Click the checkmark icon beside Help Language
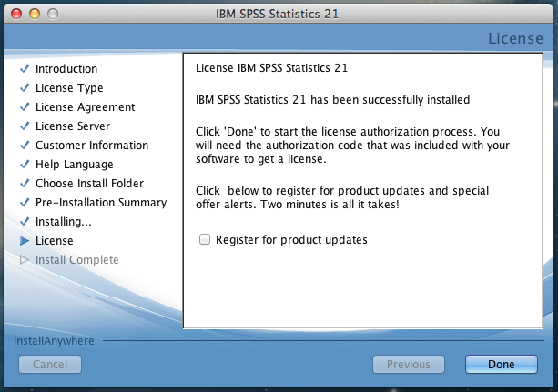Viewport: 558px width, 392px height. [25, 165]
